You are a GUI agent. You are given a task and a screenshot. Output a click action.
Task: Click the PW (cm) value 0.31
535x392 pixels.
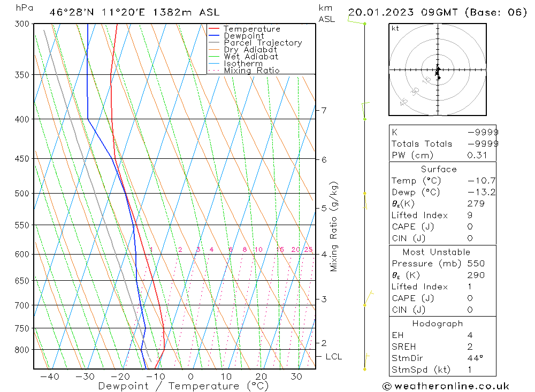(477, 155)
